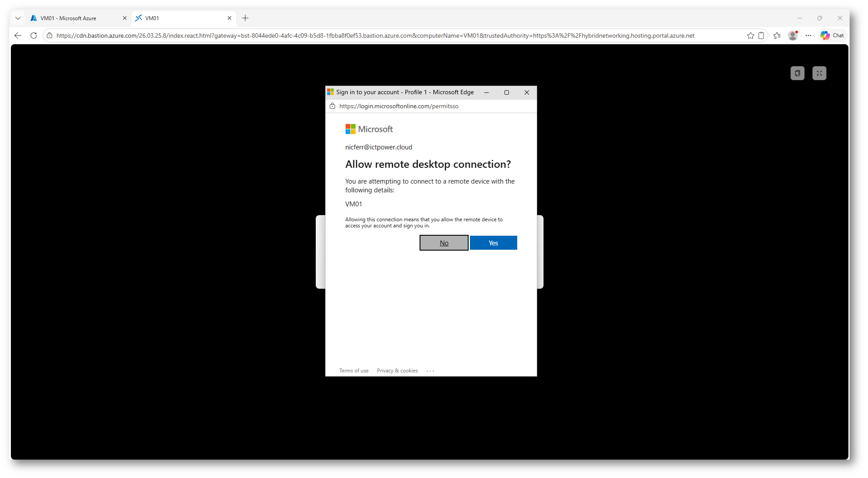Click Yes to allow remote connection
The height and width of the screenshot is (478, 868).
point(493,243)
